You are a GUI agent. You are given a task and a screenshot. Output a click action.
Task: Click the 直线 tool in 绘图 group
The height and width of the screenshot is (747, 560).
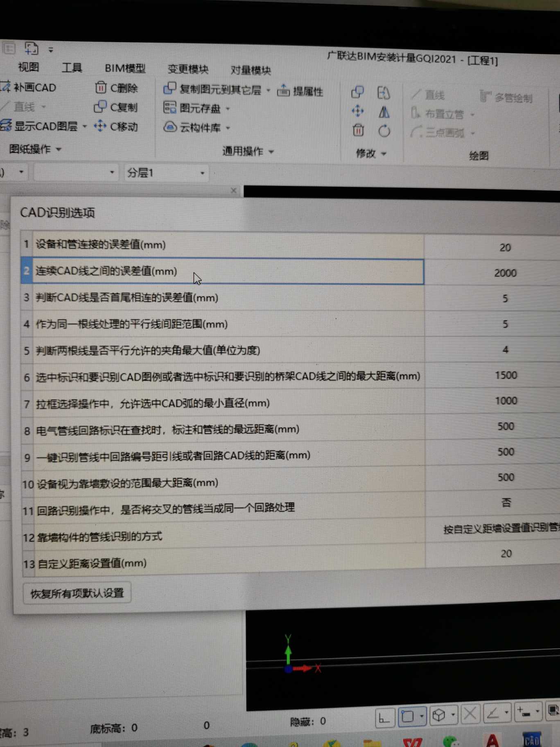click(x=428, y=95)
